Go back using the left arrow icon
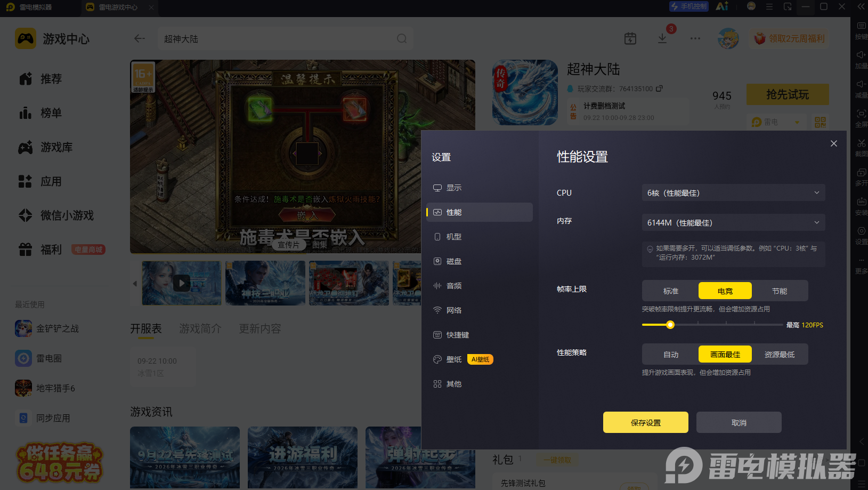The height and width of the screenshot is (490, 868). 140,38
